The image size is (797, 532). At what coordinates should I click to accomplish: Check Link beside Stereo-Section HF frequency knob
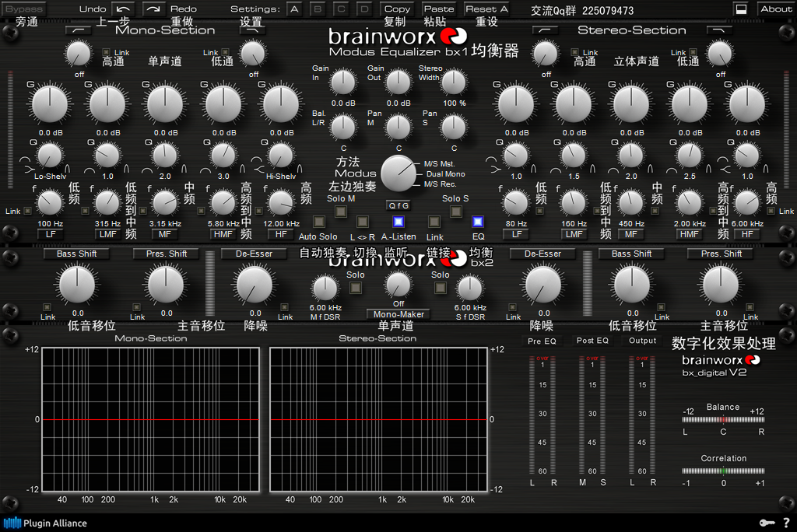coord(771,211)
